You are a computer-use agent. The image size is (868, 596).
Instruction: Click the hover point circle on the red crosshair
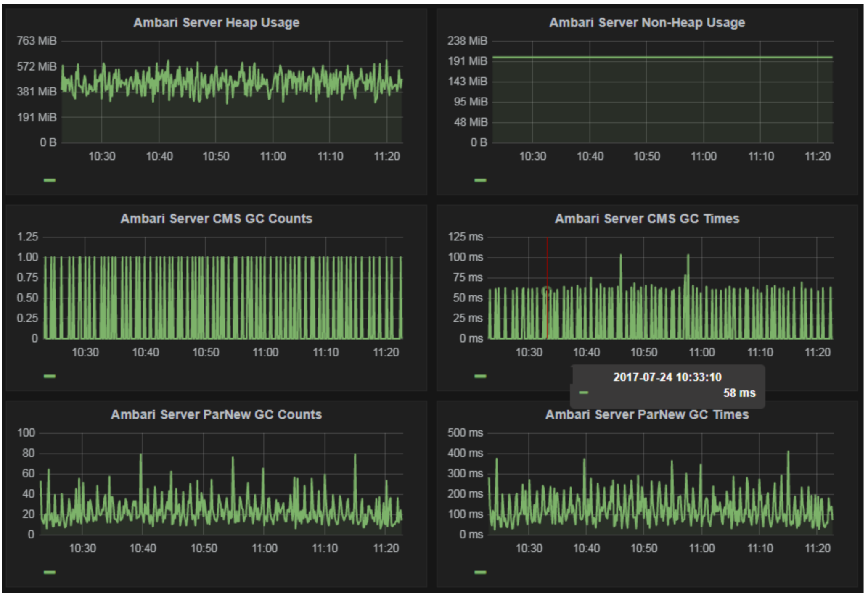tap(547, 290)
